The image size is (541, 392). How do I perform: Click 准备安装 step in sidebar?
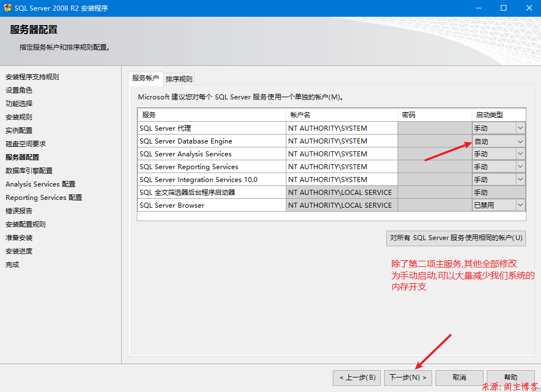pyautogui.click(x=19, y=238)
